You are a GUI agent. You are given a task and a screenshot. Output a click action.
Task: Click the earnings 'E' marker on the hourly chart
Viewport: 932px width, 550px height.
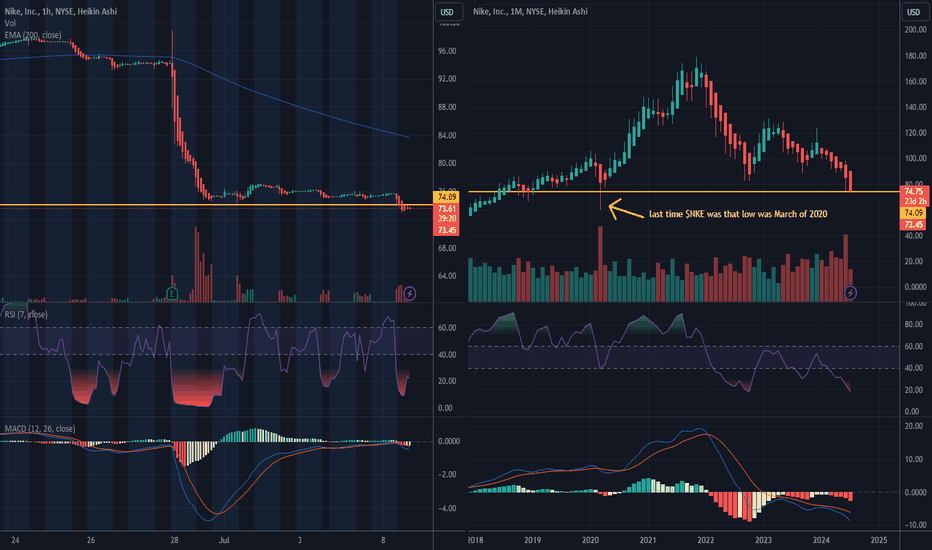coord(172,293)
